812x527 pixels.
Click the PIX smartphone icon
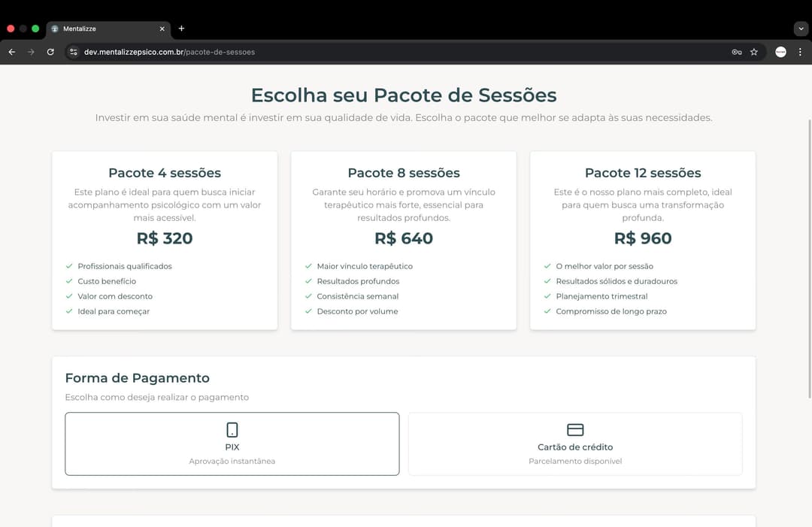[x=232, y=430]
